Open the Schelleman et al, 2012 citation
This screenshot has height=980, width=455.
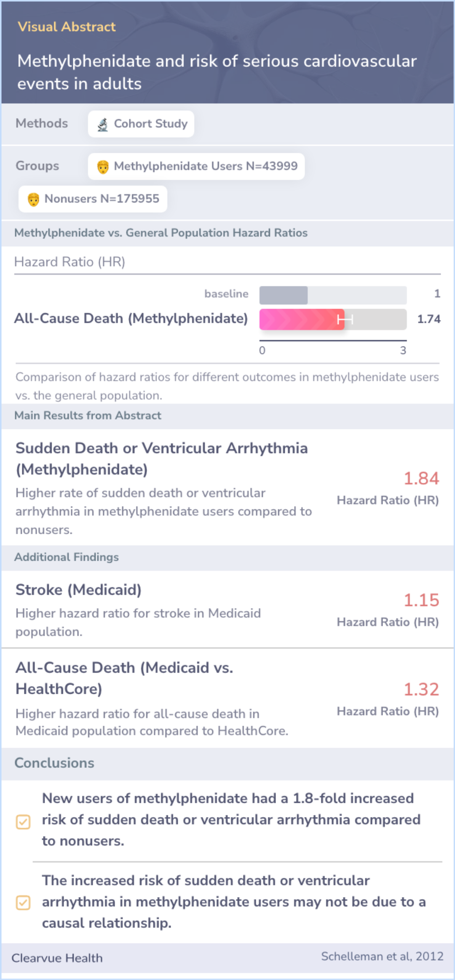[x=382, y=956]
